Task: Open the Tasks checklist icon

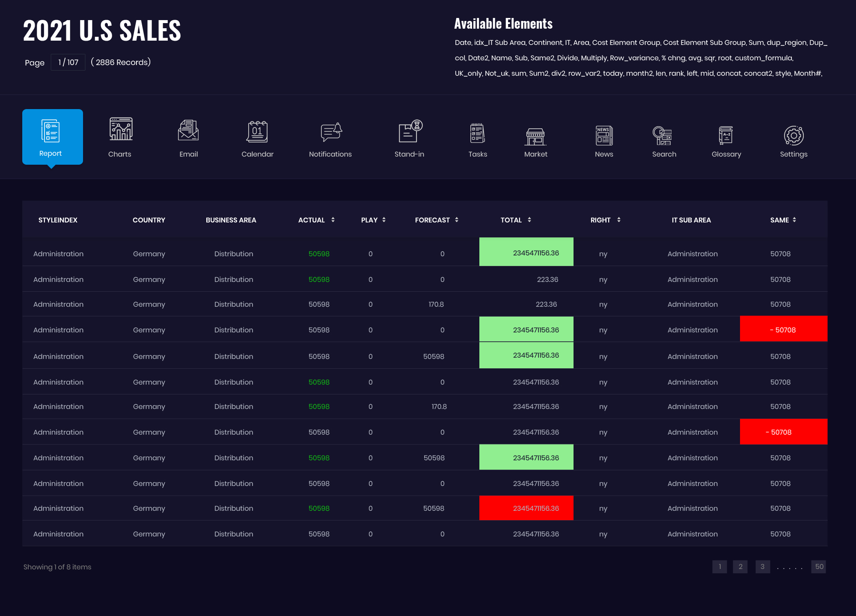Action: pos(477,133)
